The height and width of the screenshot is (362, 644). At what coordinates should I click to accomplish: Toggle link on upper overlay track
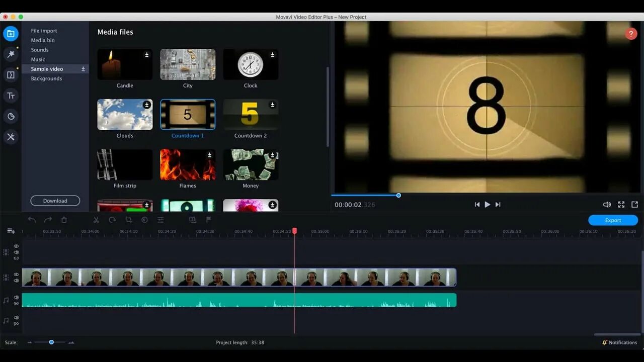[x=16, y=258]
